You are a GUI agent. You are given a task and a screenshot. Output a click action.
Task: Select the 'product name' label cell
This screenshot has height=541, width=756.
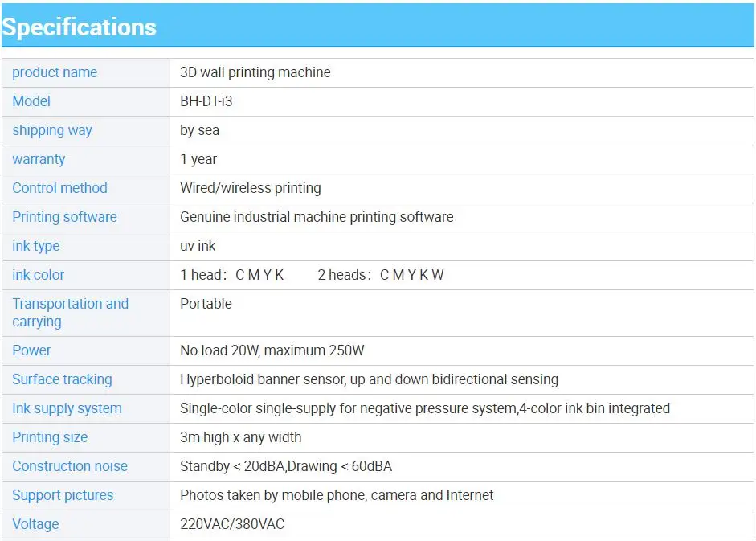pyautogui.click(x=55, y=72)
